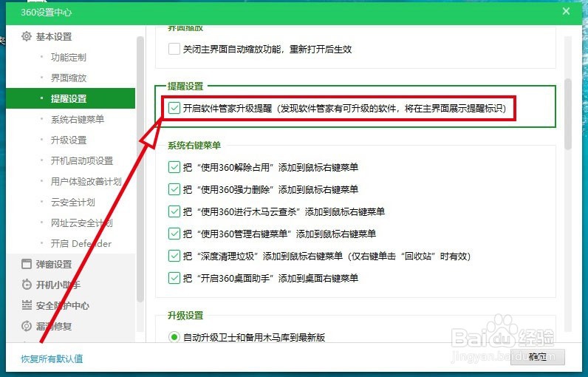Screen dimensions: 588x377
Task: Click the clock icon beside 开机小助手
Action: pos(27,285)
